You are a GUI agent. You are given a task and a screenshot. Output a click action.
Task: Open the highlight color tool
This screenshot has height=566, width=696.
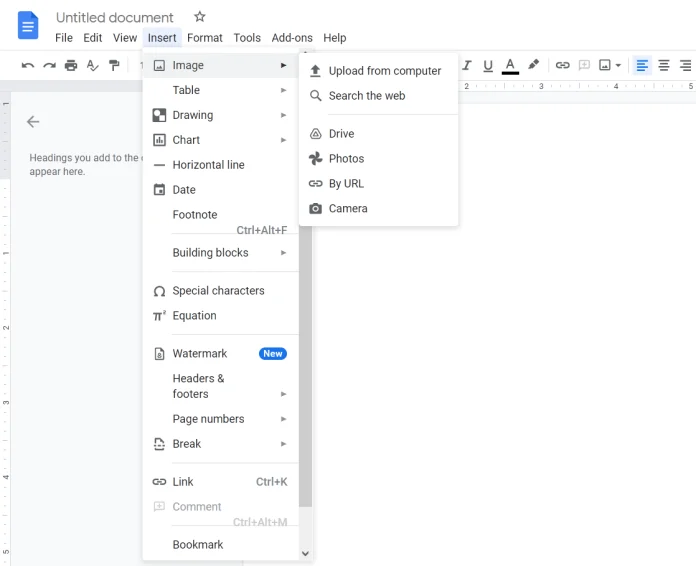pyautogui.click(x=533, y=65)
